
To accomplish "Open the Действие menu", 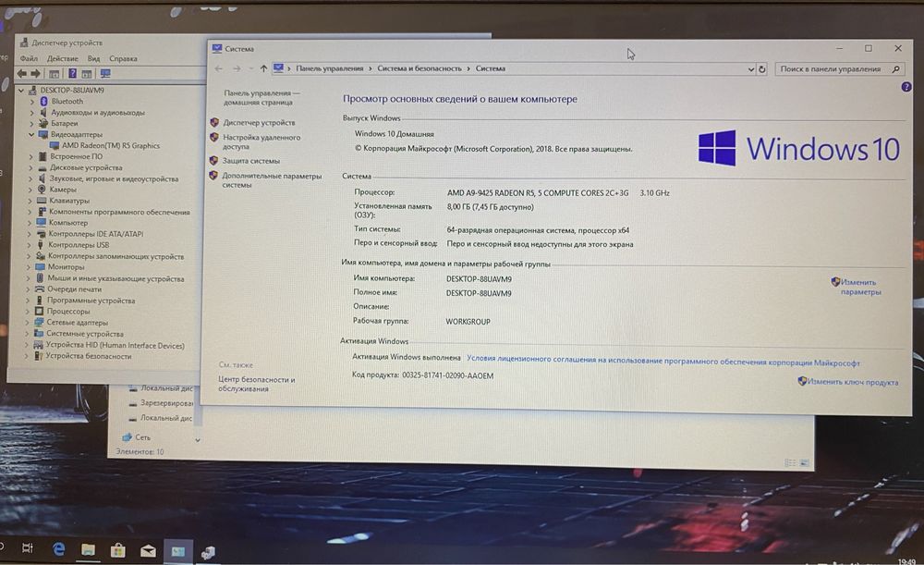I will 63,58.
